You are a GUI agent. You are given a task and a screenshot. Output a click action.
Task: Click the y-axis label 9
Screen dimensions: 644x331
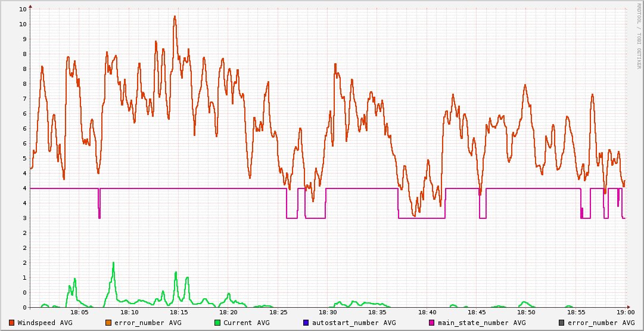pyautogui.click(x=25, y=39)
